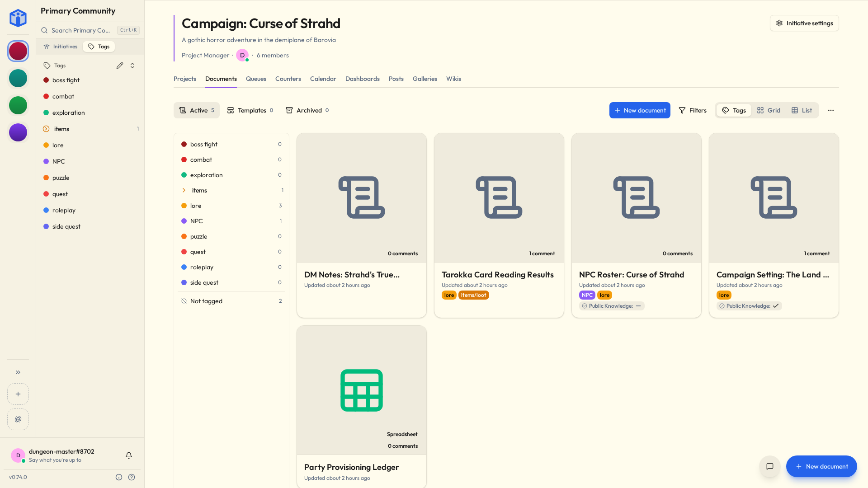Click the plus add community icon
This screenshot has width=868, height=488.
[x=18, y=394]
